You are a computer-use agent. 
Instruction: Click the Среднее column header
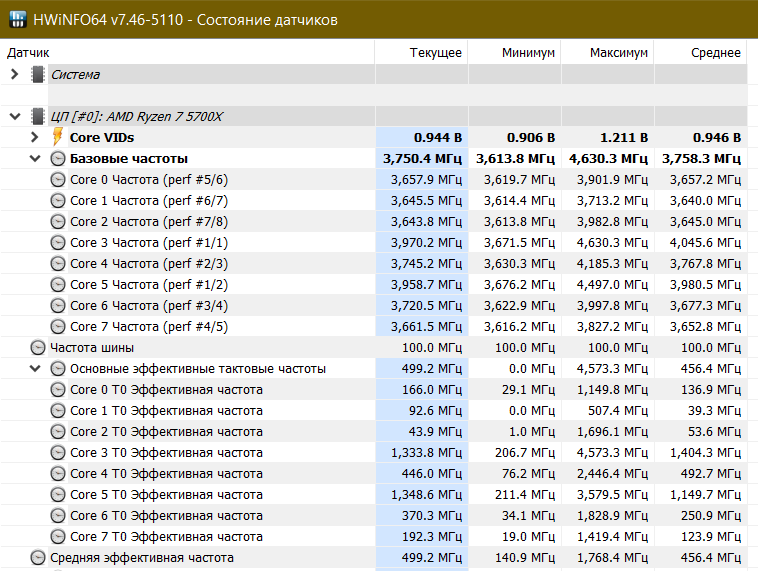point(701,52)
